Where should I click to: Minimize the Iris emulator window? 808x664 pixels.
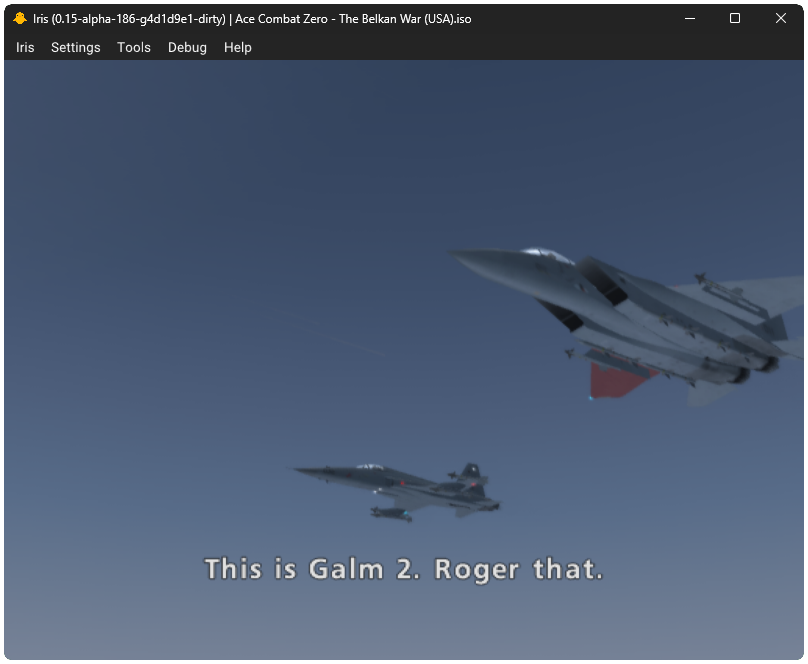coord(689,17)
